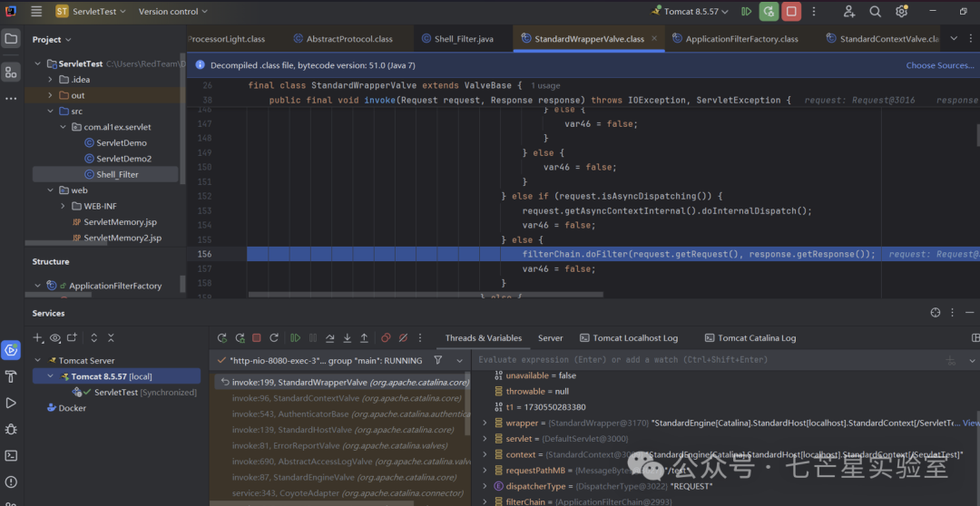Screen dimensions: 980x506
Task: Close the StandardWrapperValve.class tab
Action: coord(654,38)
